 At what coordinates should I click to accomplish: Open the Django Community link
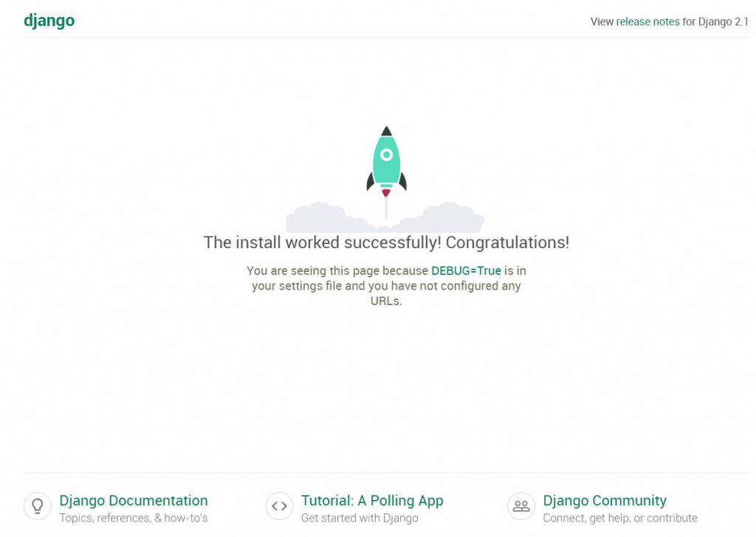point(605,501)
